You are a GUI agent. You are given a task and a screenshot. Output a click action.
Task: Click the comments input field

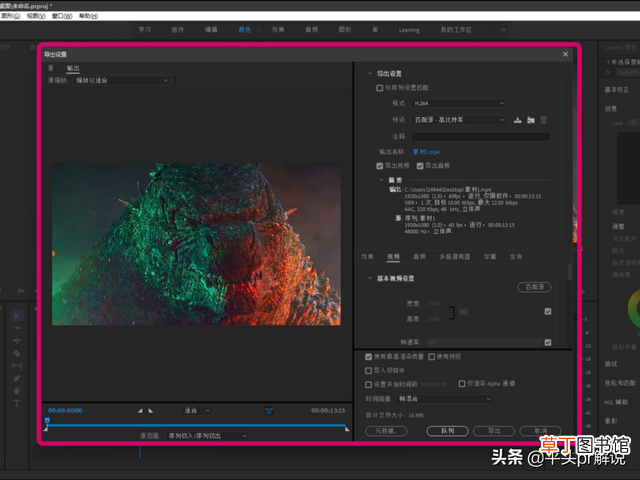[480, 137]
